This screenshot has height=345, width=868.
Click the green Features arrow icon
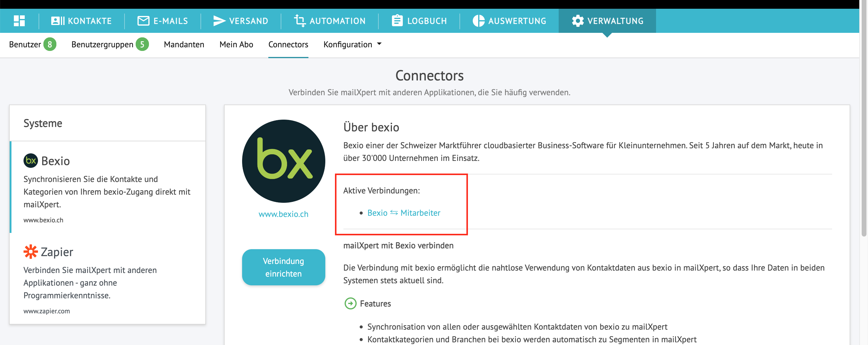coord(350,303)
